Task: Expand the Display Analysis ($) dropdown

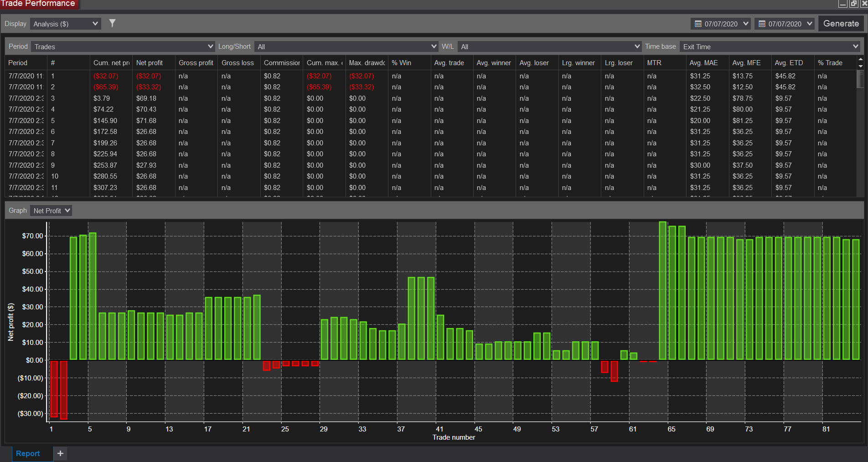Action: (66, 24)
